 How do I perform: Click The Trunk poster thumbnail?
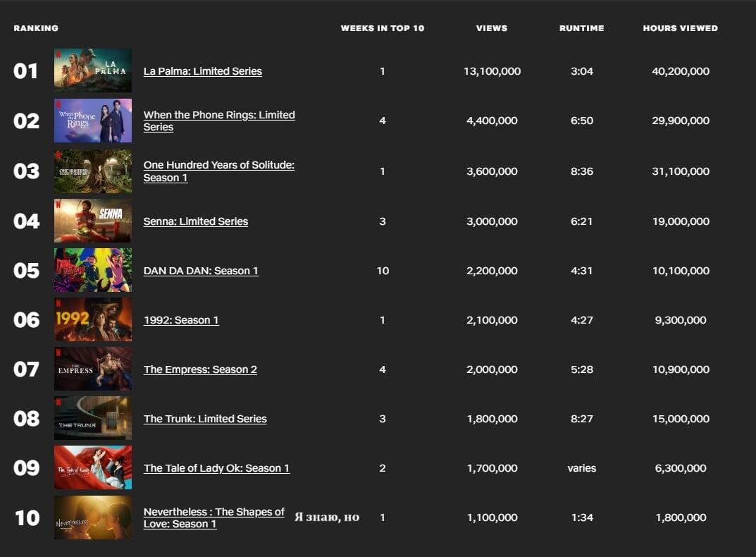(92, 418)
